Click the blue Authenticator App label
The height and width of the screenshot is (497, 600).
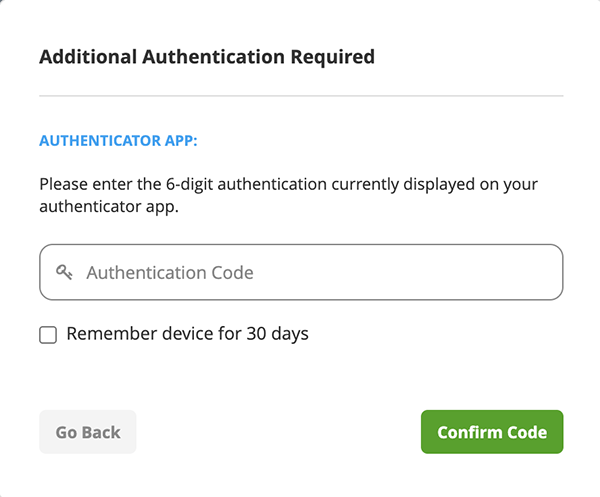click(118, 141)
